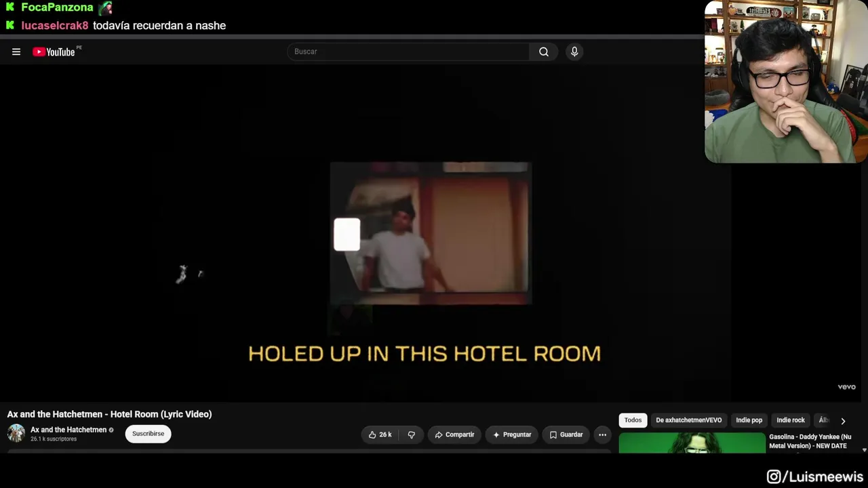868x488 pixels.
Task: Open the Preguntar AI assistant button
Action: point(512,434)
